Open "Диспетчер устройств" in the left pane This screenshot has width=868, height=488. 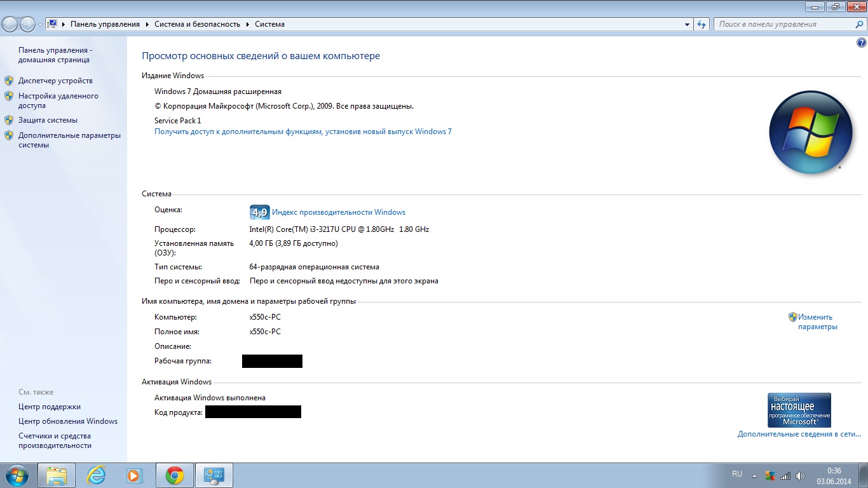click(55, 81)
